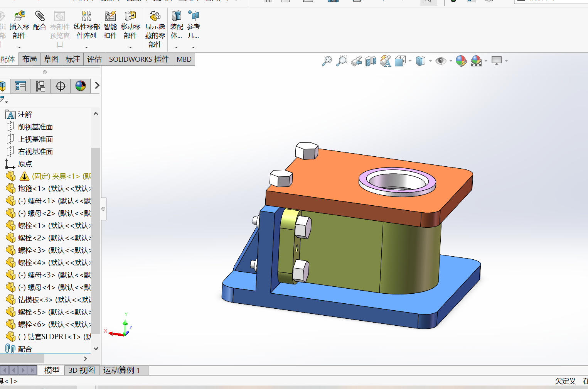Click the Smart Fasteners (智能扣件) icon
This screenshot has height=389, width=588.
click(x=110, y=16)
